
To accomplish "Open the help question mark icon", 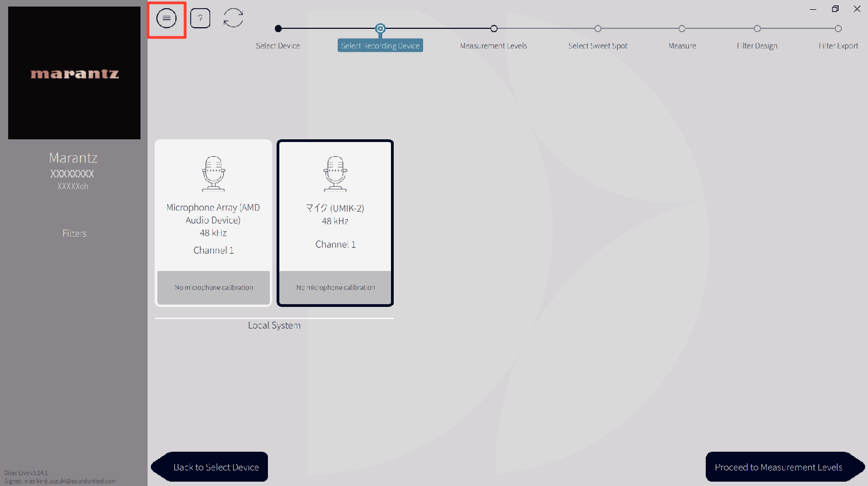I will 200,19.
